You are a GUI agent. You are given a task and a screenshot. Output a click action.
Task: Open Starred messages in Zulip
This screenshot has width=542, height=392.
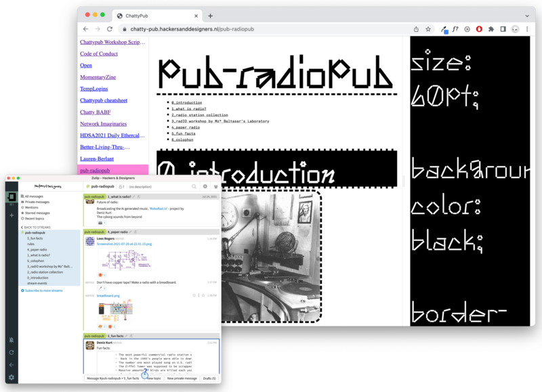[37, 213]
